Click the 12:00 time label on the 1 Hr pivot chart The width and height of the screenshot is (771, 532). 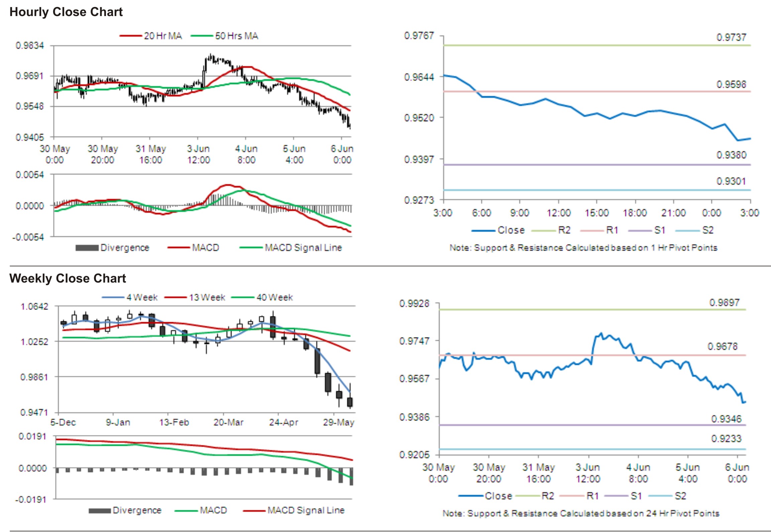558,213
